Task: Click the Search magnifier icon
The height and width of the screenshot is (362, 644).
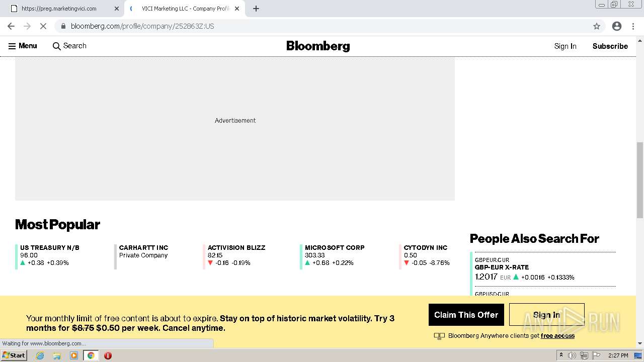Action: click(x=56, y=46)
